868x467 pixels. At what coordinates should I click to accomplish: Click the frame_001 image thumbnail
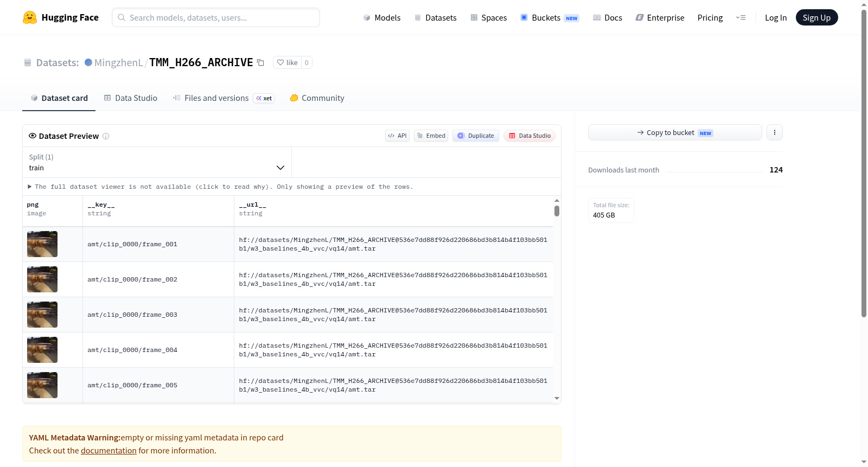click(x=42, y=244)
